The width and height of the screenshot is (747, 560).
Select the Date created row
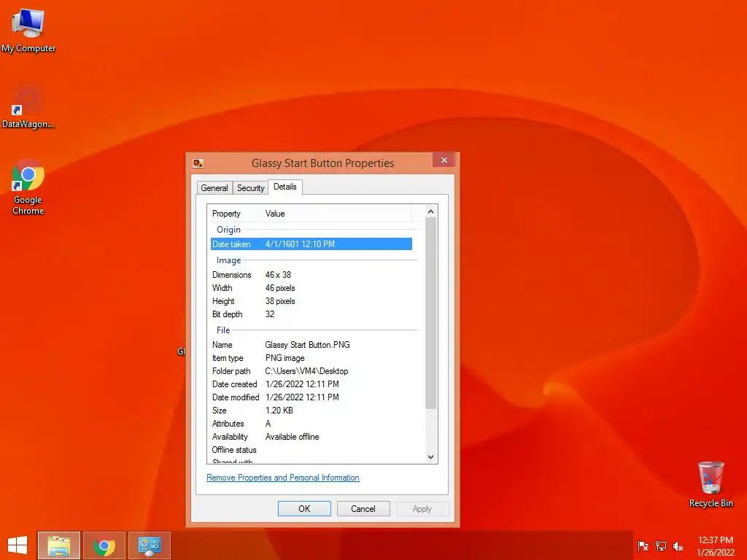[x=311, y=384]
